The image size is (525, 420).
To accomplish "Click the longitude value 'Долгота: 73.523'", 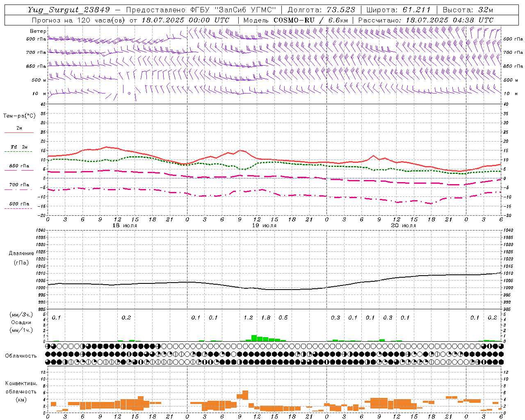I will (322, 10).
